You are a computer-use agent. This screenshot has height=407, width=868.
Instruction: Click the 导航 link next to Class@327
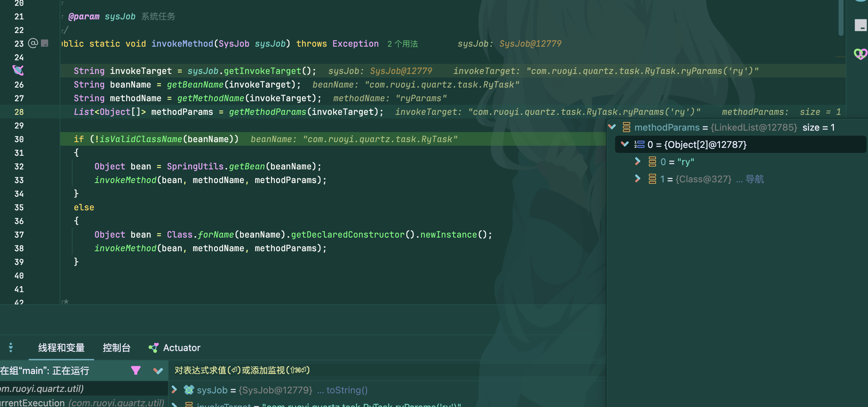pos(754,179)
